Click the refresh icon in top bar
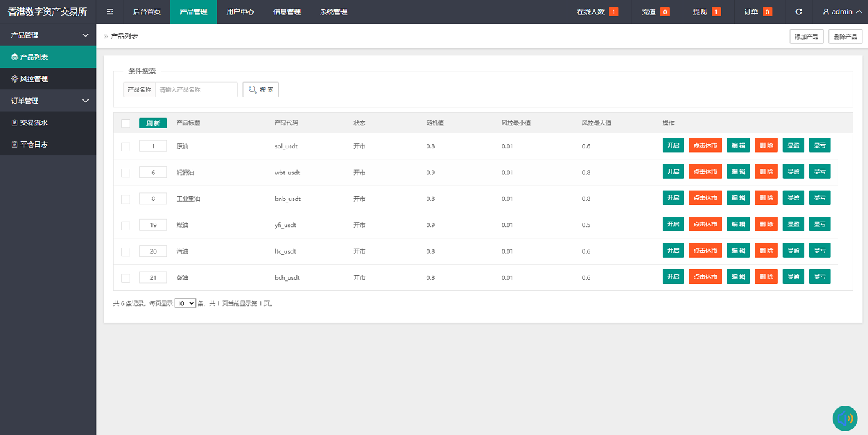This screenshot has height=435, width=868. 799,12
